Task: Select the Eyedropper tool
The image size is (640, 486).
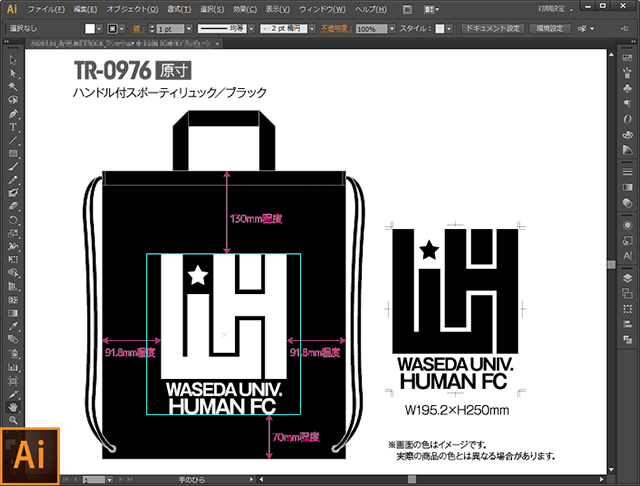Action: pos(13,326)
